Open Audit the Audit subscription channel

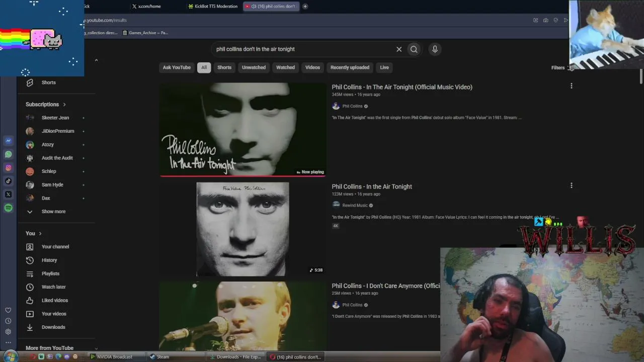coord(56,158)
